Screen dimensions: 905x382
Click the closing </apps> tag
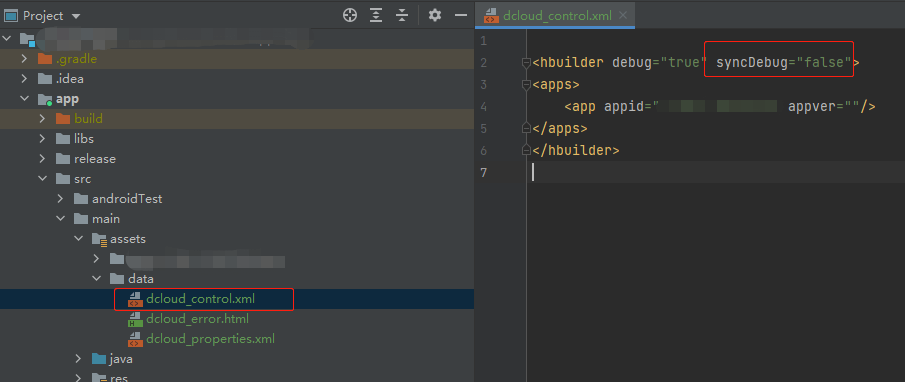pos(560,128)
